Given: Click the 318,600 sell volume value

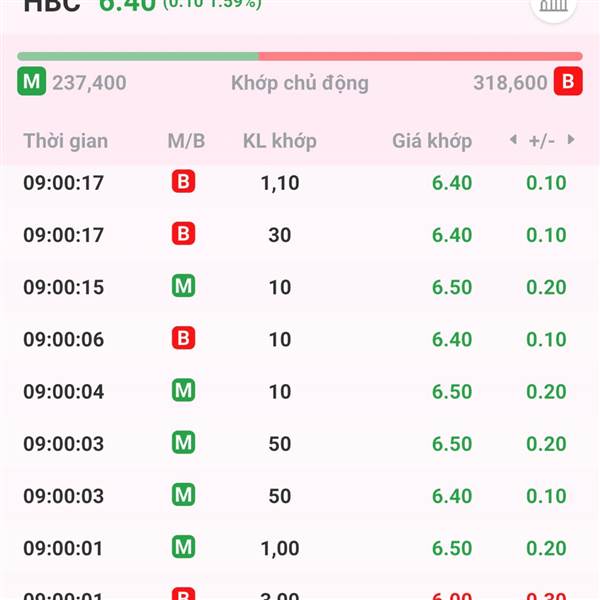Looking at the screenshot, I should click(510, 83).
